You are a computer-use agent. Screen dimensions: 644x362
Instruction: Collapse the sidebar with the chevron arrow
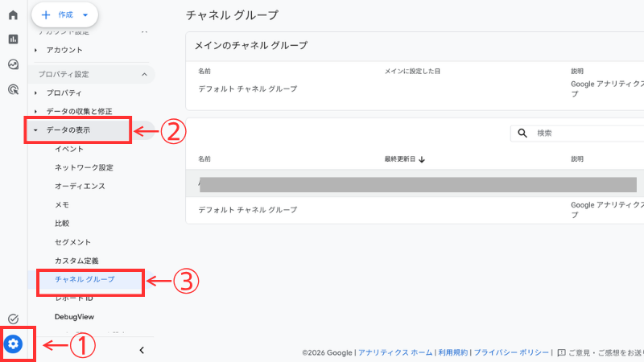tap(142, 350)
